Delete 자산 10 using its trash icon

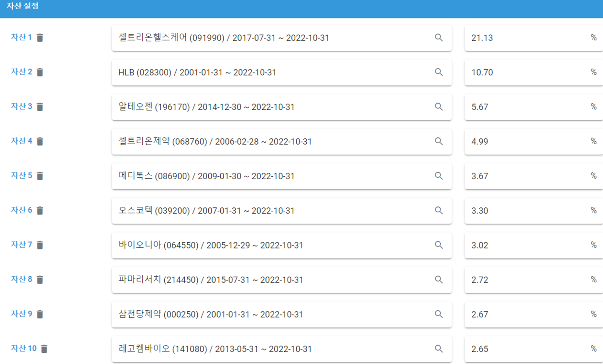point(44,349)
